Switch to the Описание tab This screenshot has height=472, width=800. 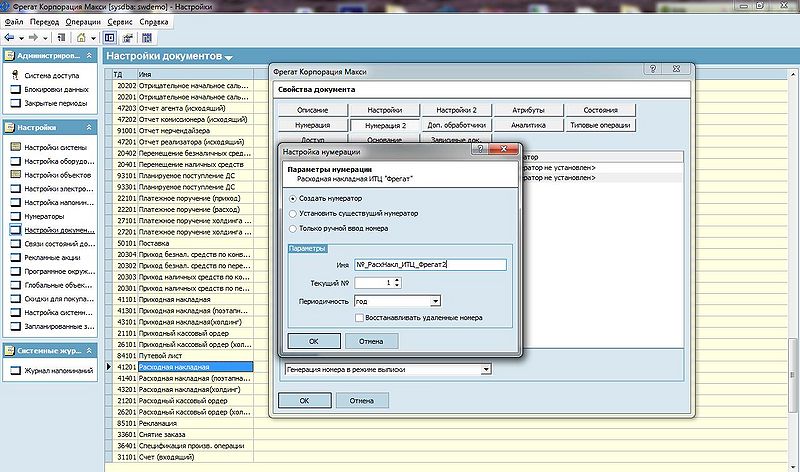point(313,110)
